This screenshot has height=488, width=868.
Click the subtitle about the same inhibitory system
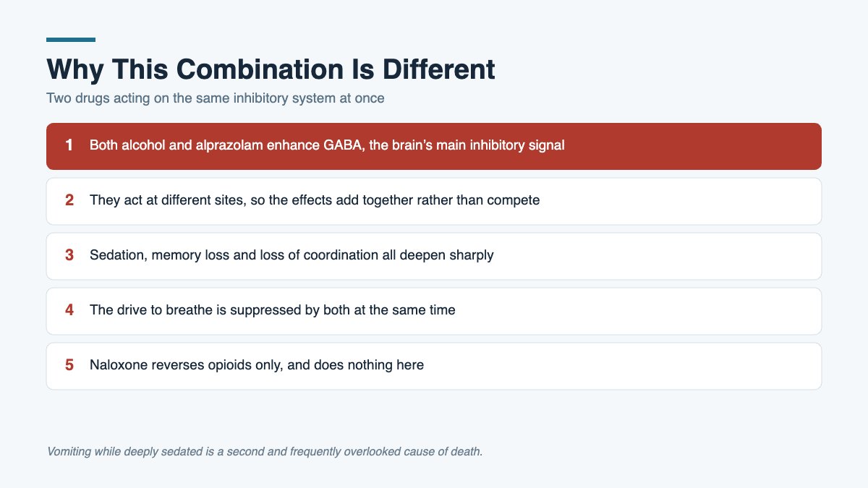[x=216, y=98]
